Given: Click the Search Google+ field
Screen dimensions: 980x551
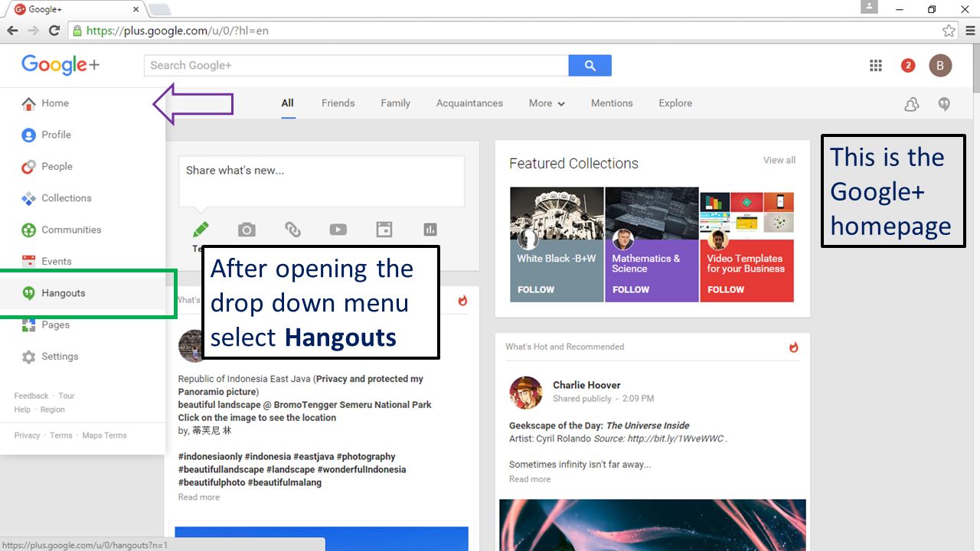Looking at the screenshot, I should point(356,65).
